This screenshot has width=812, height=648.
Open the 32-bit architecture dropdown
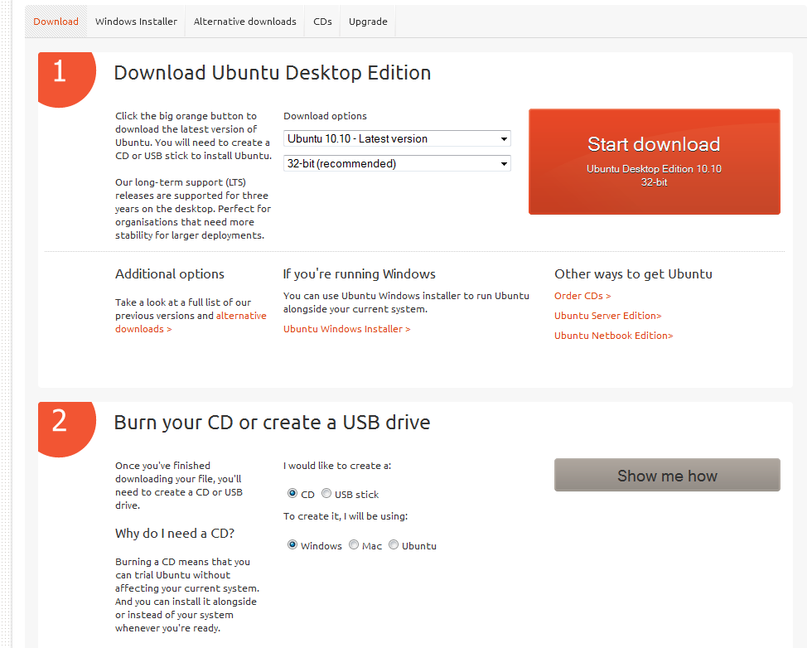click(x=397, y=164)
